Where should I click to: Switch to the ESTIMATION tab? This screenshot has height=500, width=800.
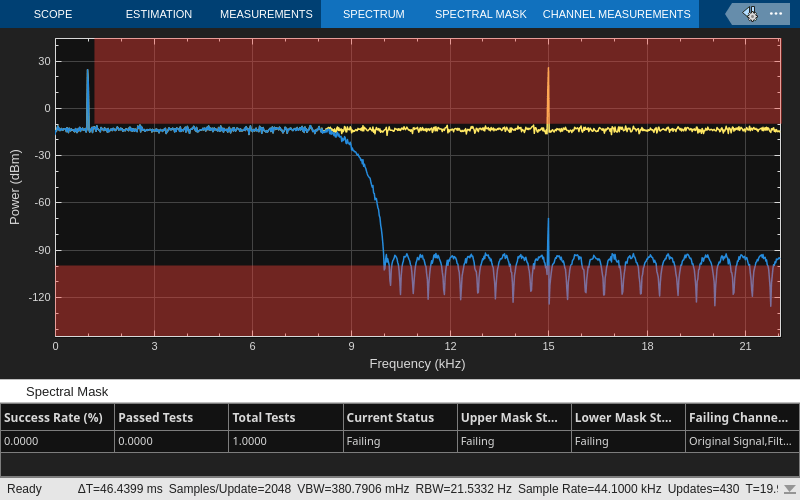(159, 14)
